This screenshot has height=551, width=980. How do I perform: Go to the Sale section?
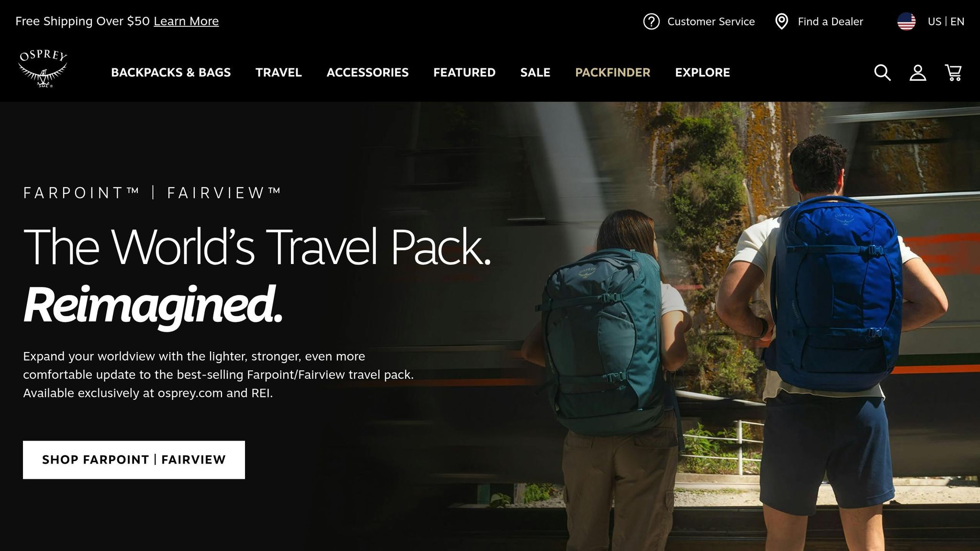(535, 73)
